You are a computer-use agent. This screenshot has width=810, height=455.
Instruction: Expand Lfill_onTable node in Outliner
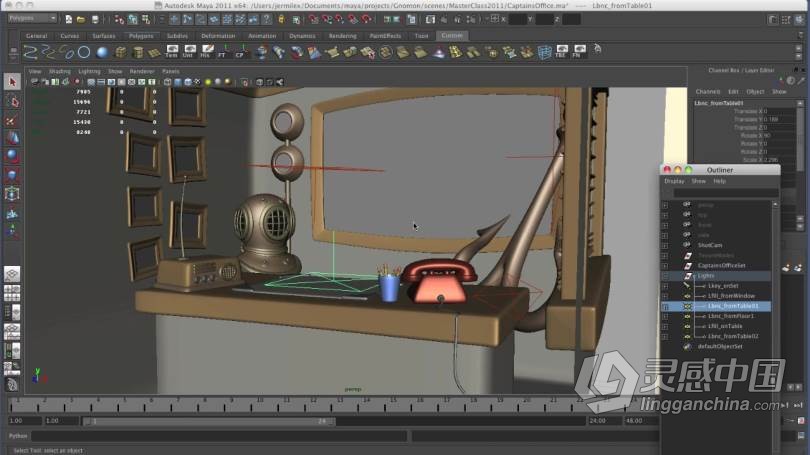coord(665,326)
